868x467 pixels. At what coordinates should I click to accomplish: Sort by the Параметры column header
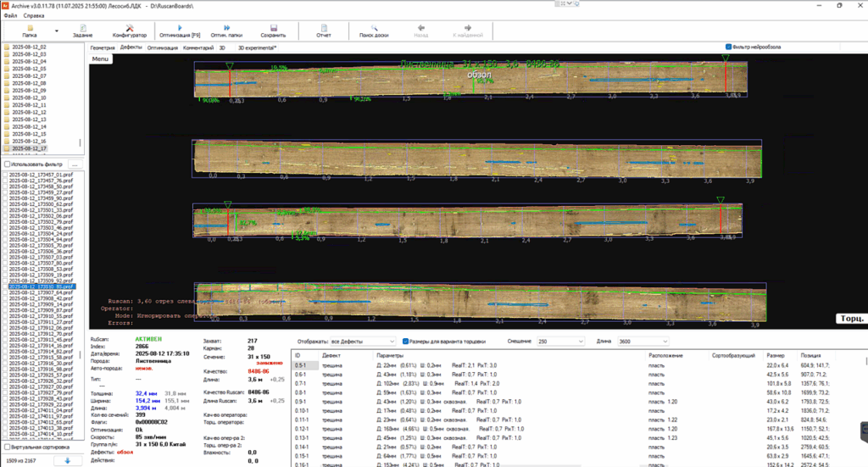390,355
